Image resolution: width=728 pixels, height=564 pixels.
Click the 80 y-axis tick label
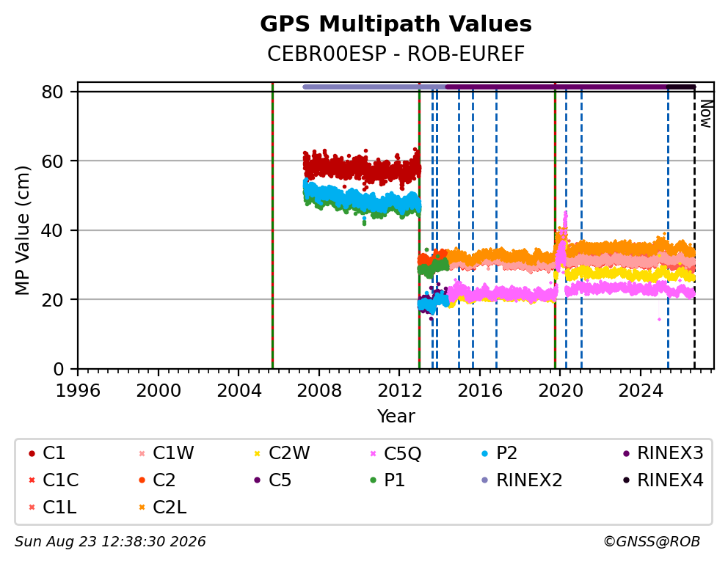52,92
